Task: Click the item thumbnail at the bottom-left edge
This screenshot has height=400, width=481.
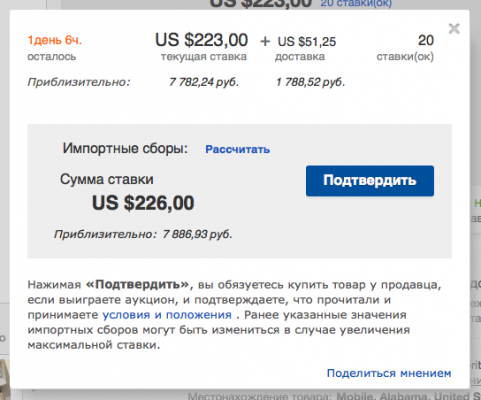Action: click(x=5, y=380)
